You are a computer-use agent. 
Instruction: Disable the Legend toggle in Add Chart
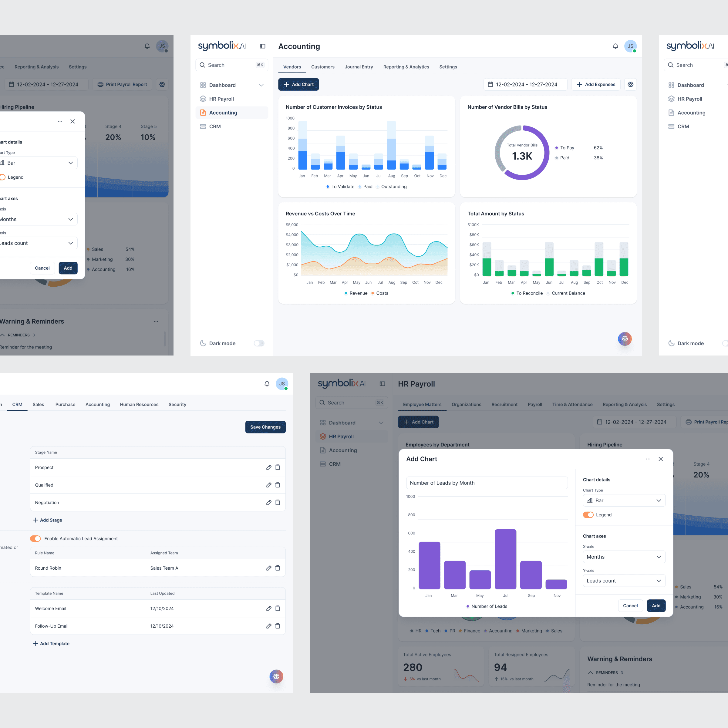[588, 515]
